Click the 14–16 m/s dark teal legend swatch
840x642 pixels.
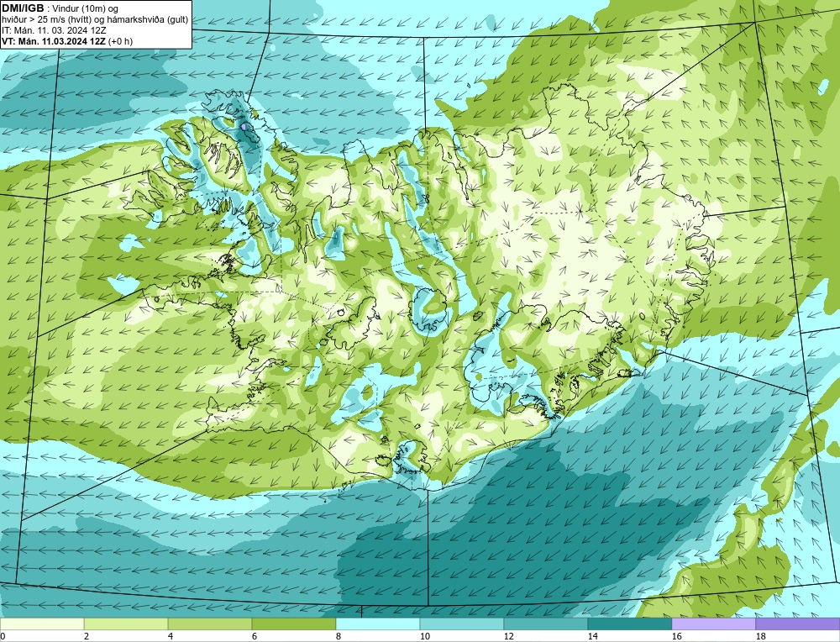click(629, 624)
